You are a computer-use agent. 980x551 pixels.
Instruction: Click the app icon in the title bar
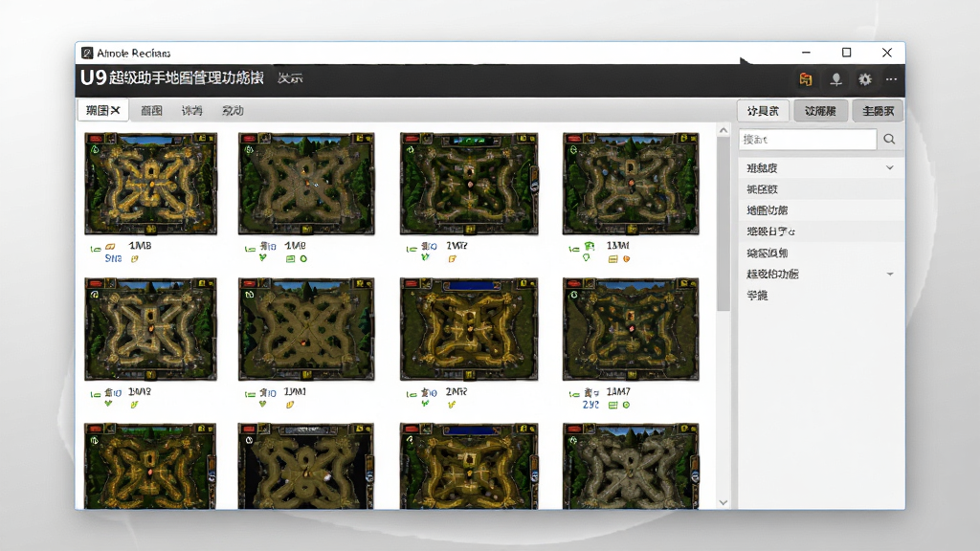click(x=87, y=54)
